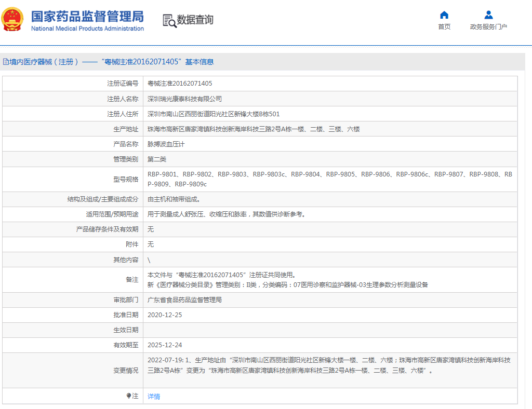Click the 型号规格 label
This screenshot has width=532, height=409.
(x=126, y=179)
